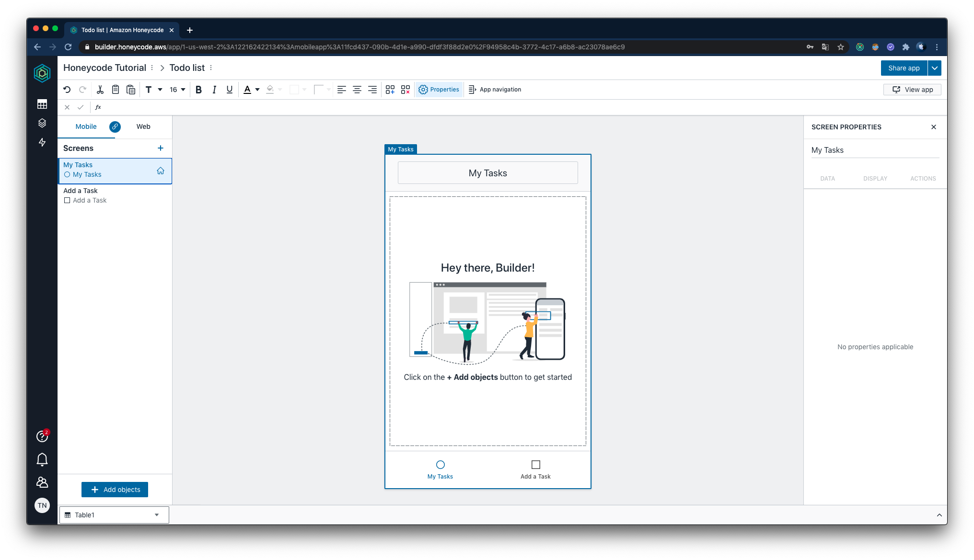Switch to the Mobile tab
The width and height of the screenshot is (974, 560).
coord(86,126)
